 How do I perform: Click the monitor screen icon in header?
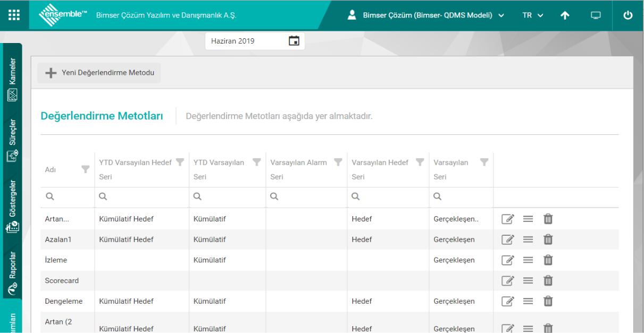596,15
